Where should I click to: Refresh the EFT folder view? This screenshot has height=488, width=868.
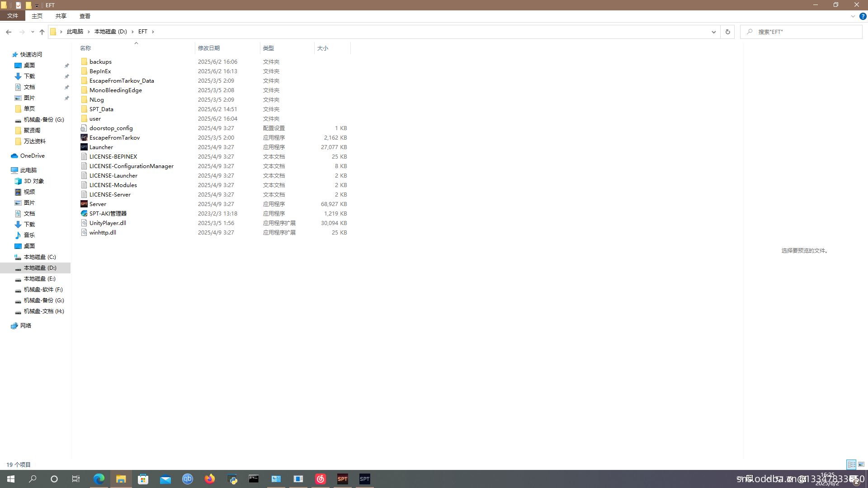click(x=727, y=32)
